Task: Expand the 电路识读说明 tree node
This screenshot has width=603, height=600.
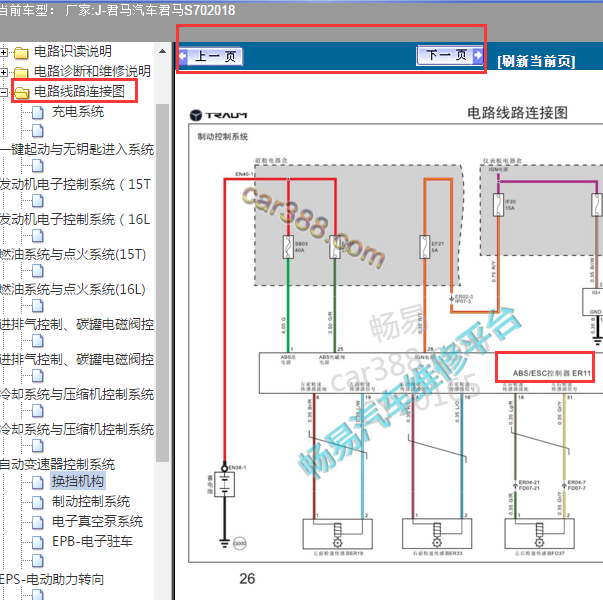Action: pyautogui.click(x=3, y=52)
